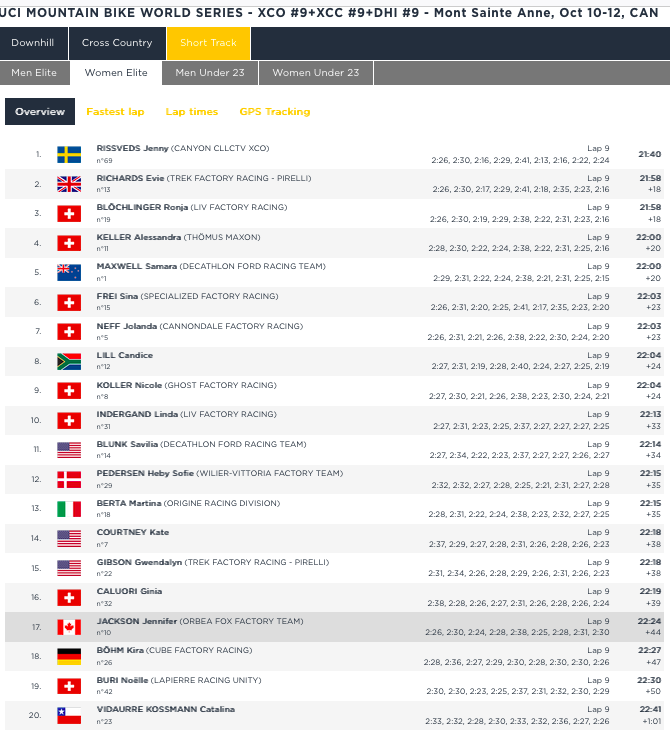Screen dimensions: 670x730
Task: Click Swiss flag beside Koller Nicole
Action: tap(69, 391)
